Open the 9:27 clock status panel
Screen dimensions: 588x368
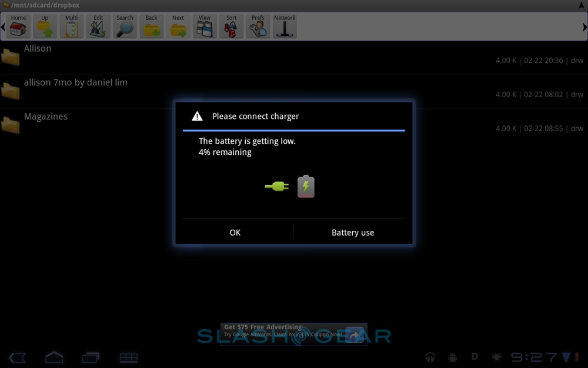(534, 357)
